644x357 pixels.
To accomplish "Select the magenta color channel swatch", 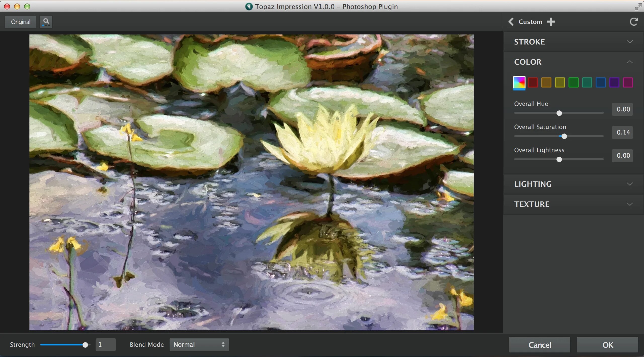I will click(x=628, y=82).
